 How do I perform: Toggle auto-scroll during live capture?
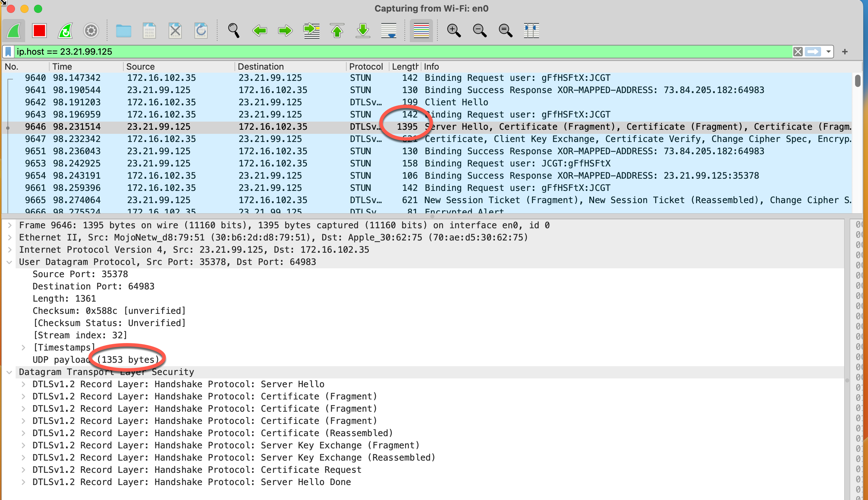point(388,31)
